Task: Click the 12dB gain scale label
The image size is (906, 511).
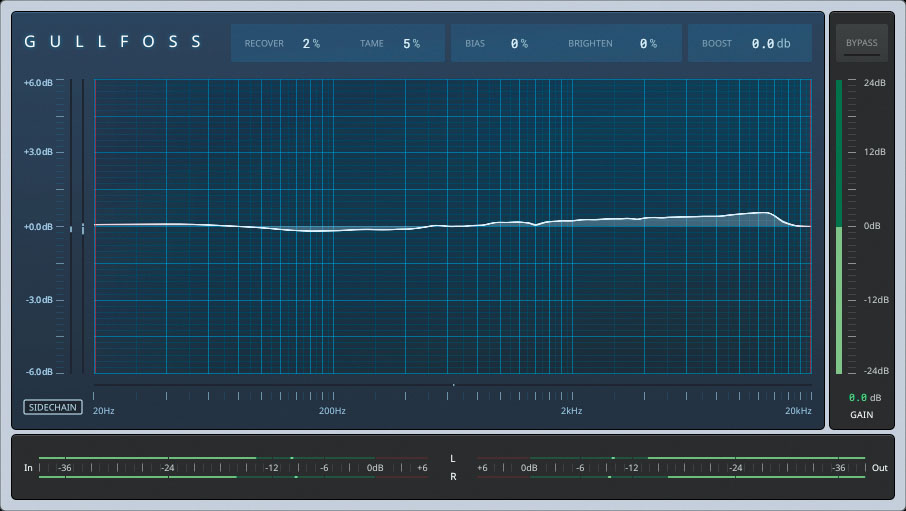Action: click(875, 151)
